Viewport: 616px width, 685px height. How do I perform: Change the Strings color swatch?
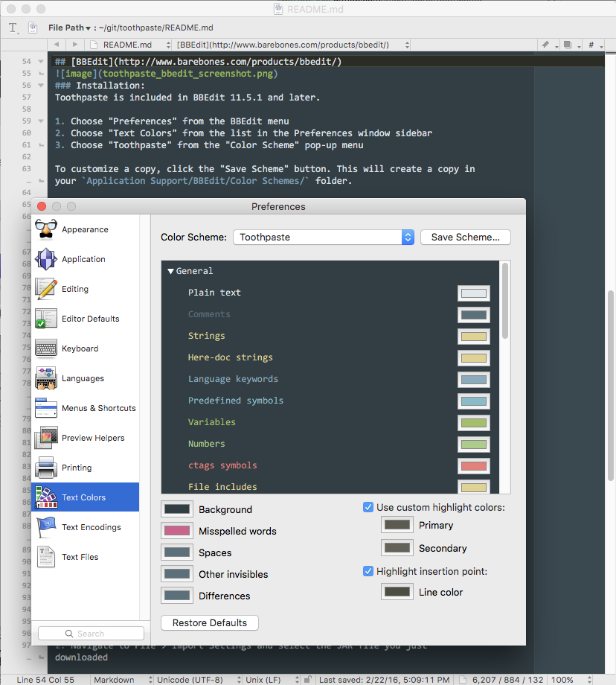point(474,337)
